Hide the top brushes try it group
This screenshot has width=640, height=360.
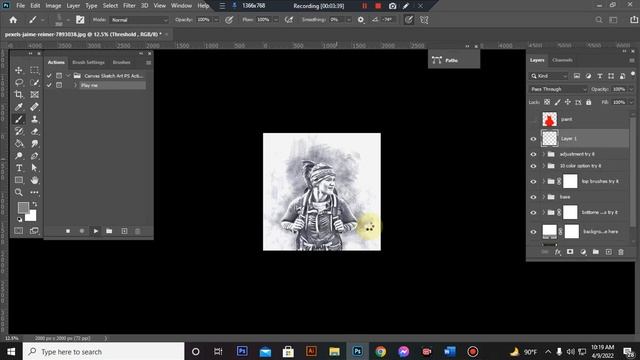coord(533,182)
